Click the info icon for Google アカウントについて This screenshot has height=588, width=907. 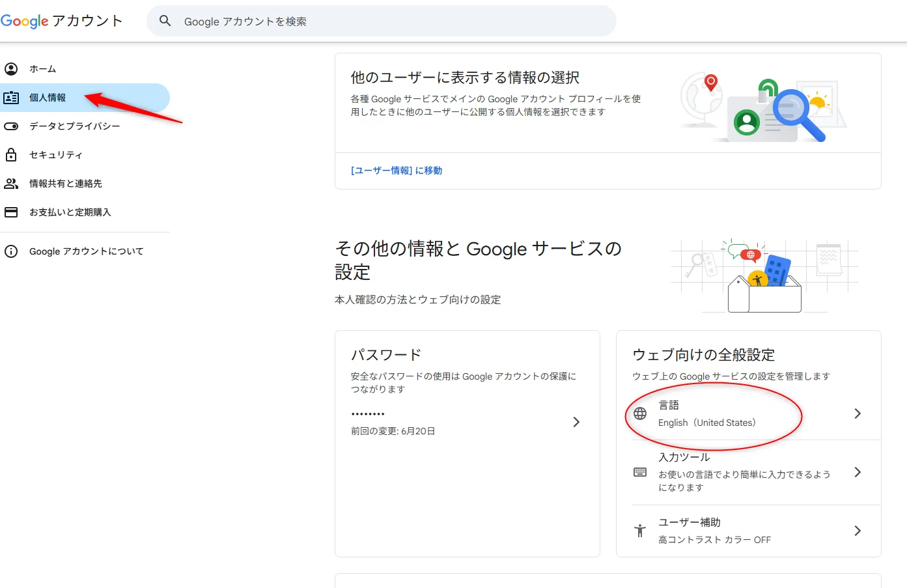[11, 251]
